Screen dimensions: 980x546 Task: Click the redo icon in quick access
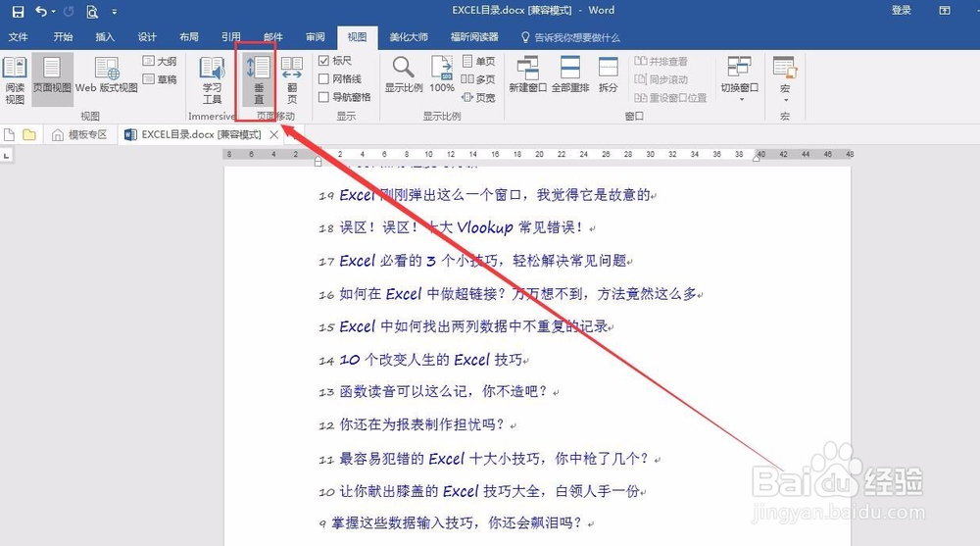(x=69, y=11)
